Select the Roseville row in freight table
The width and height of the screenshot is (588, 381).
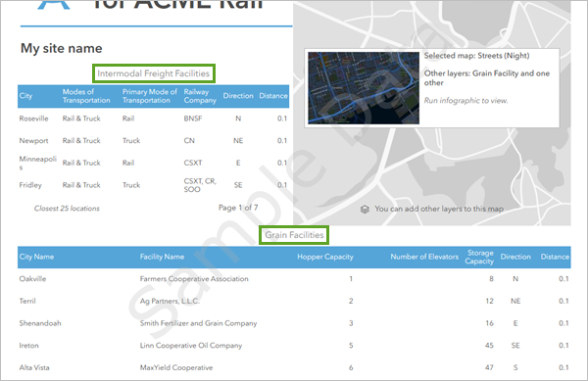(154, 119)
